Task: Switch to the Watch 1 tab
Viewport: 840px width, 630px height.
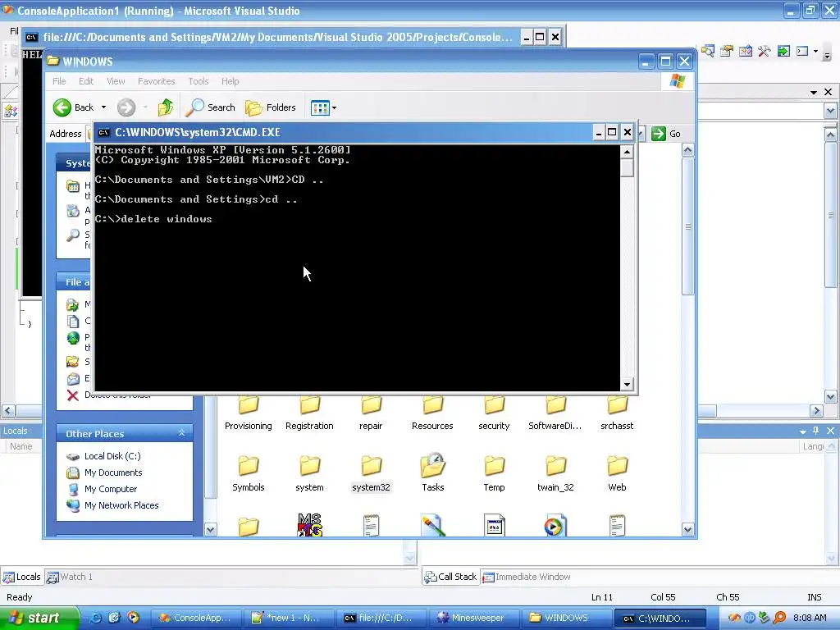Action: tap(70, 577)
